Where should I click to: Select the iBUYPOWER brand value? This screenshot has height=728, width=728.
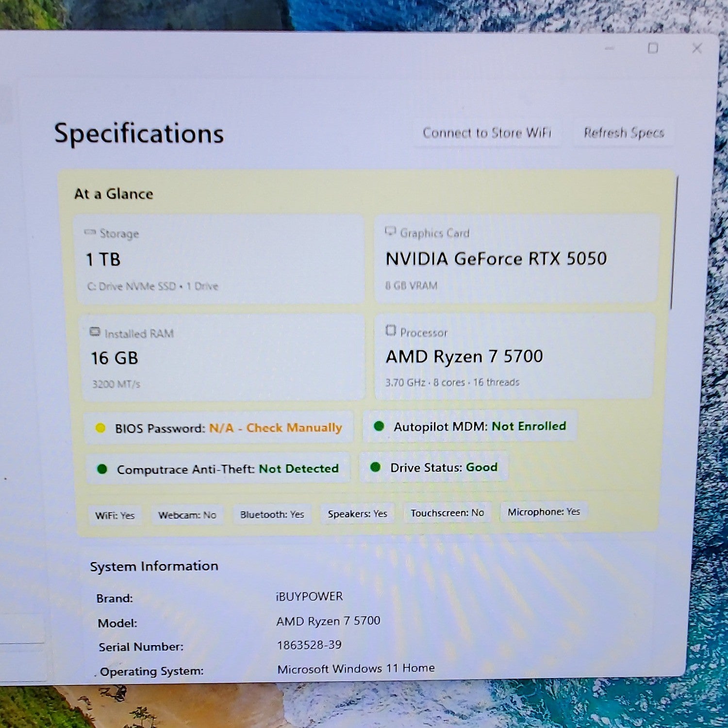(x=309, y=596)
